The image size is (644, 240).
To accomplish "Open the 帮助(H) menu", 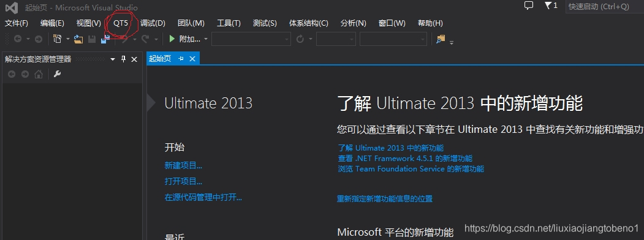I will (x=430, y=23).
